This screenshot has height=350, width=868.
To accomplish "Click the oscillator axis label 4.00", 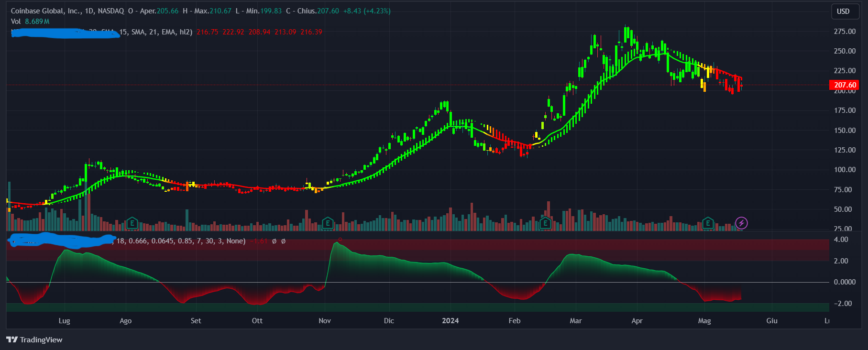I will (841, 240).
